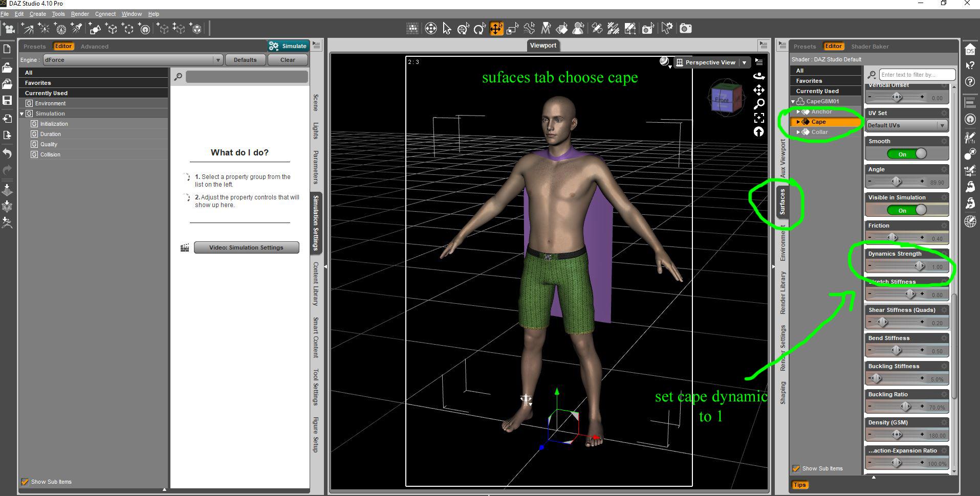Click the question mark help icon
Screen dimensions: 980x496
[970, 82]
